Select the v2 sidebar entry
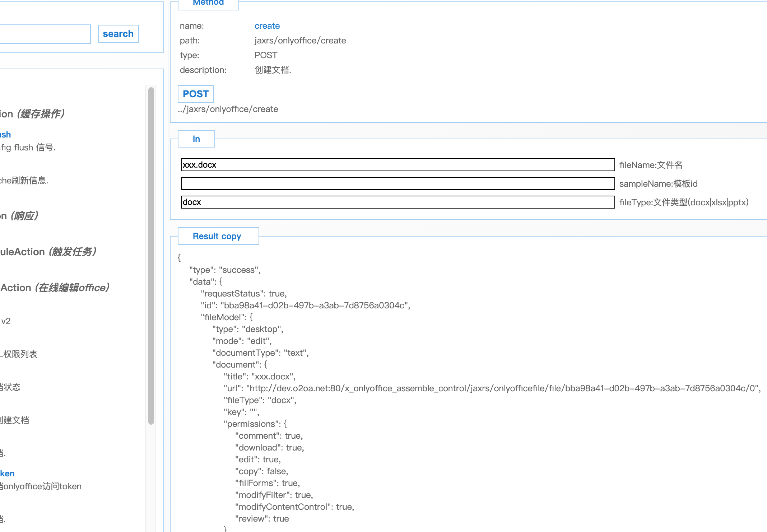 pos(6,321)
